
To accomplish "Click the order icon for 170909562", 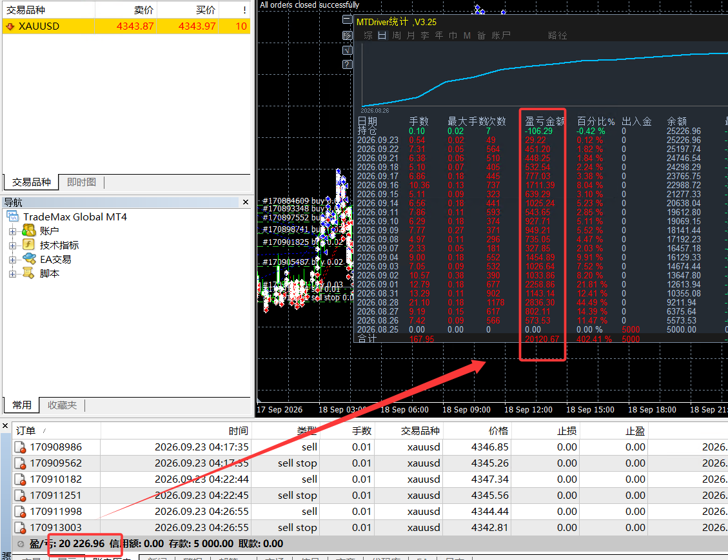I will (20, 463).
